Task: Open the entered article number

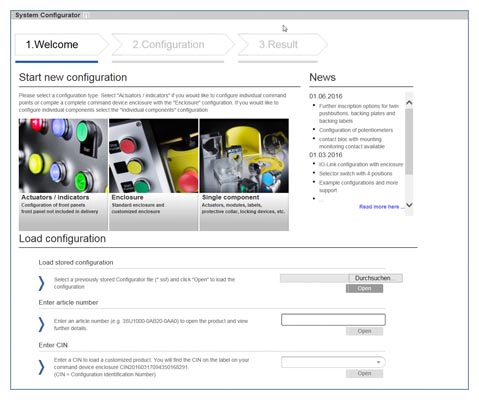Action: [364, 331]
